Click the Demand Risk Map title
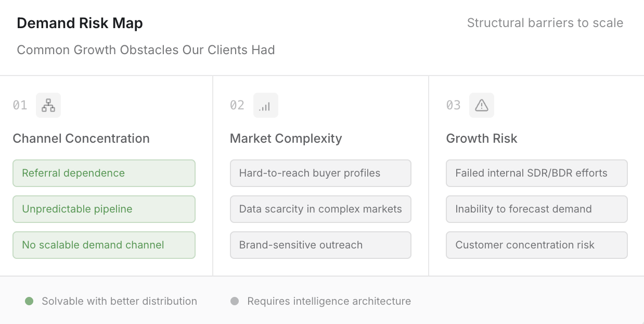 [80, 23]
